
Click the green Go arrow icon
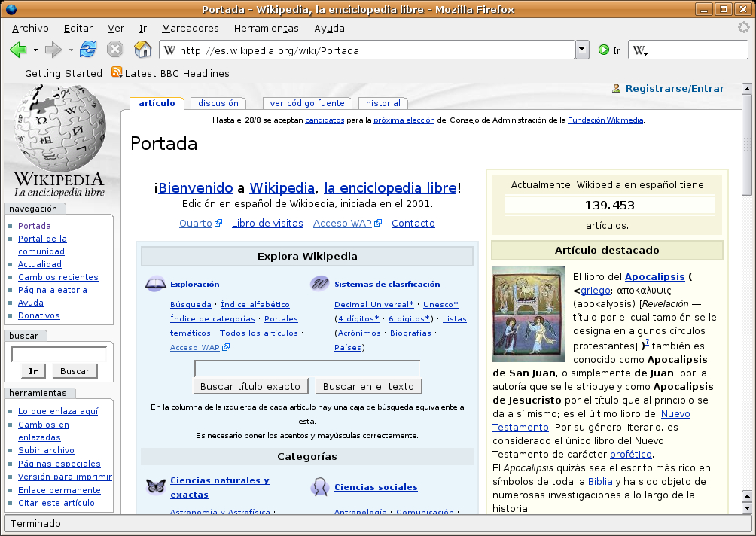(603, 50)
